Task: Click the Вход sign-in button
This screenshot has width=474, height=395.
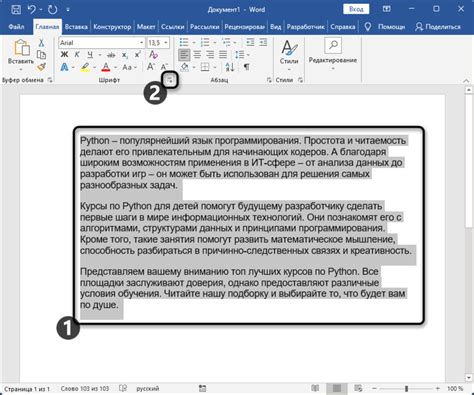Action: pyautogui.click(x=356, y=9)
